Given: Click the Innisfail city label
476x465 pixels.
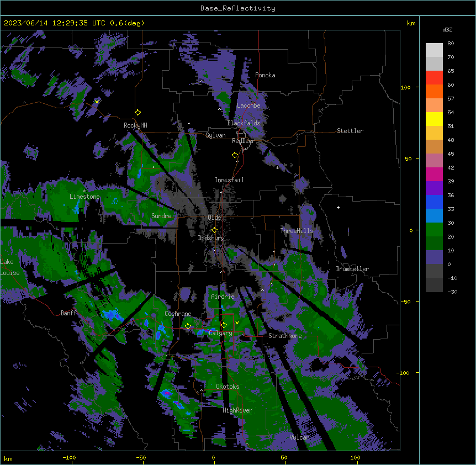Looking at the screenshot, I should (x=229, y=180).
